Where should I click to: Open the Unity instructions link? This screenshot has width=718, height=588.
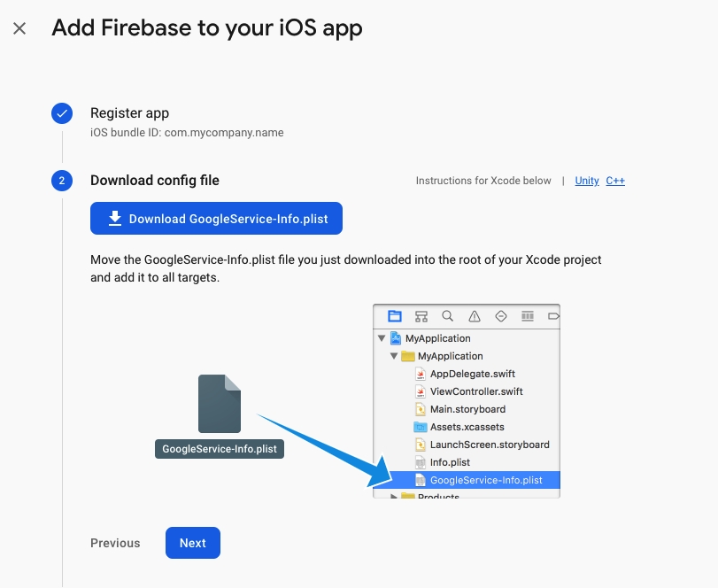tap(587, 181)
